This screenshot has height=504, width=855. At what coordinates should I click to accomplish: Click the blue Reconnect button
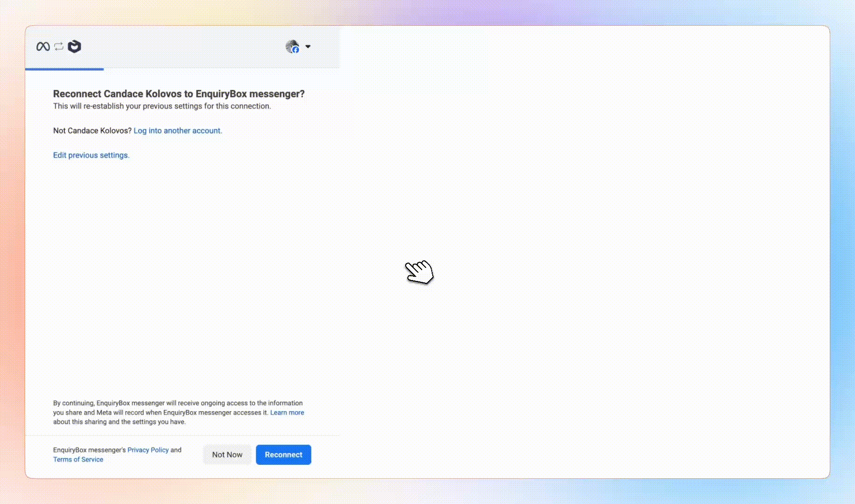point(284,455)
